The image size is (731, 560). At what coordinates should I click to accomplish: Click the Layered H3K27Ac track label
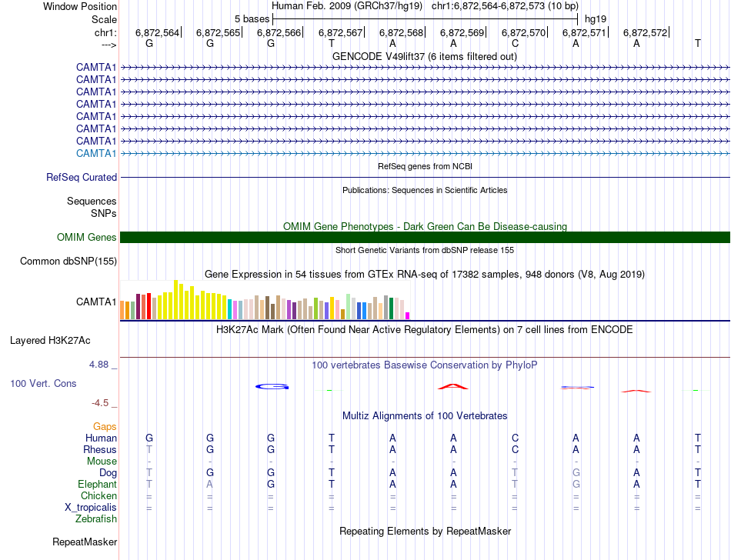[50, 341]
